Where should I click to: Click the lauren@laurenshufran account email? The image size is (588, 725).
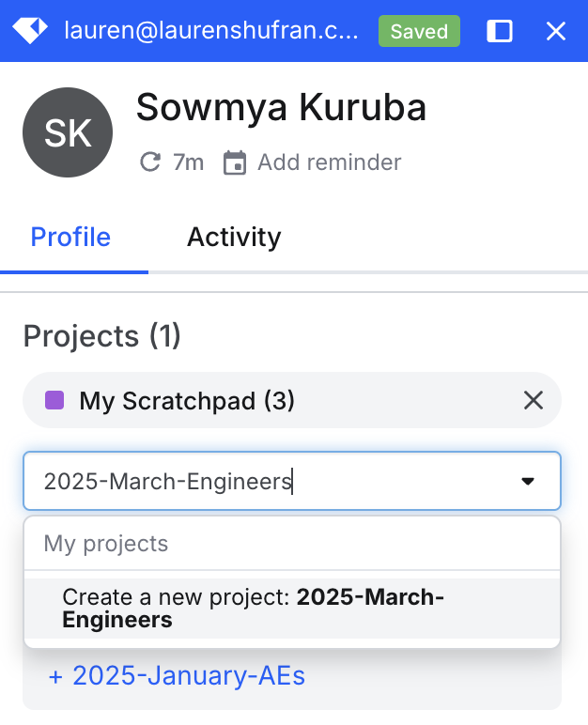(211, 31)
